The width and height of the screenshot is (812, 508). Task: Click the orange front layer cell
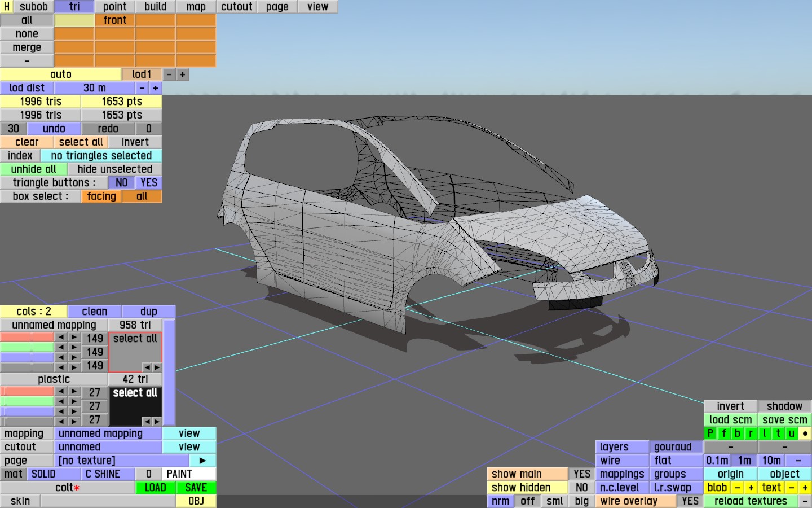click(115, 20)
